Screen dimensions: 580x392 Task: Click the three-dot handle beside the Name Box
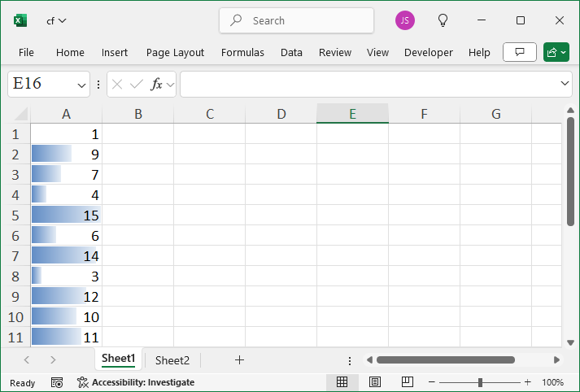pos(98,85)
